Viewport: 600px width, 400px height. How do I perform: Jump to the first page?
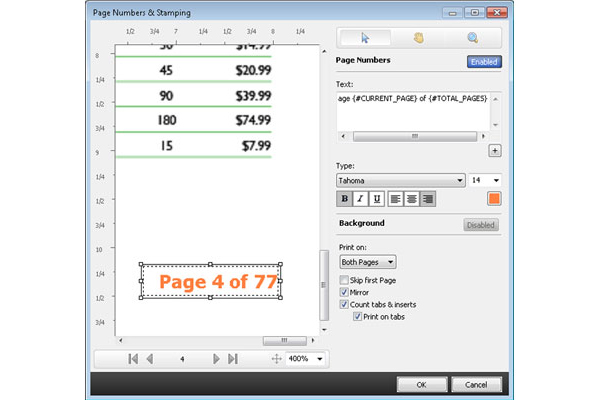(x=133, y=358)
